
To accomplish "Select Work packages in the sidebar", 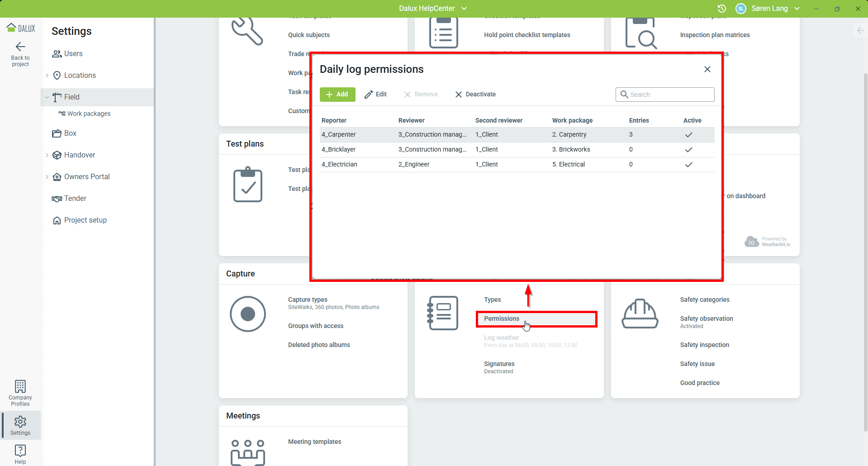I will point(89,114).
